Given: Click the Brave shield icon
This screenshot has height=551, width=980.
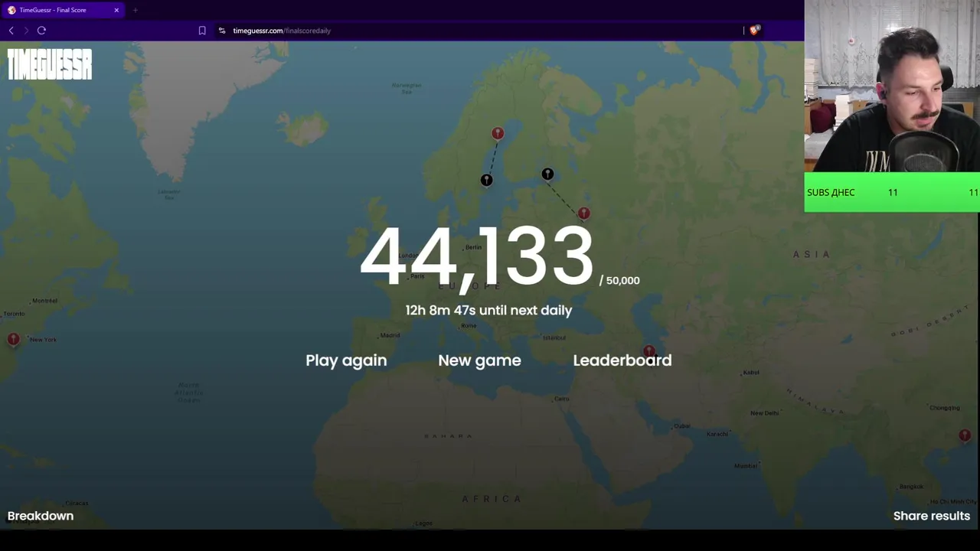Looking at the screenshot, I should click(754, 31).
